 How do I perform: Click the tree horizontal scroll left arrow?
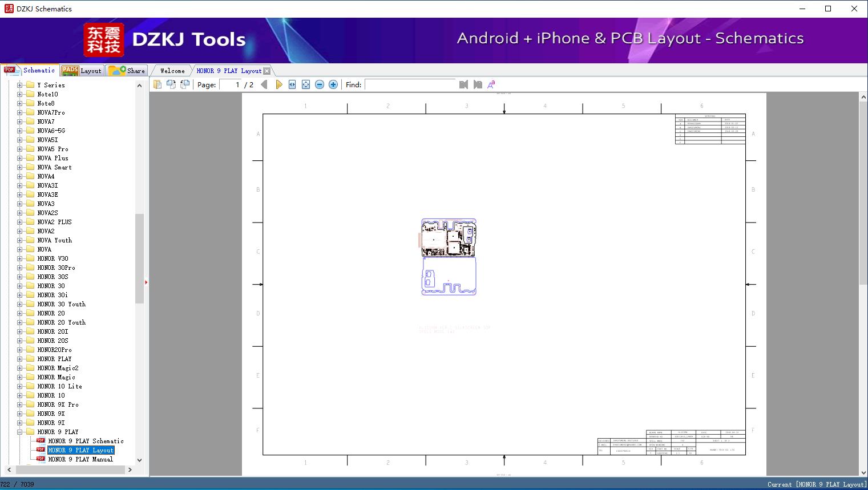point(8,469)
